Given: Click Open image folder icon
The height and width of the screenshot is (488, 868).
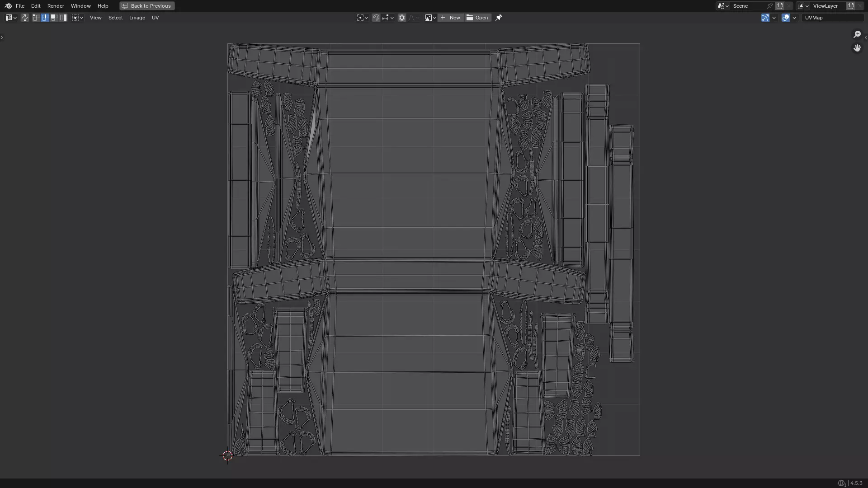Looking at the screenshot, I should [x=478, y=18].
